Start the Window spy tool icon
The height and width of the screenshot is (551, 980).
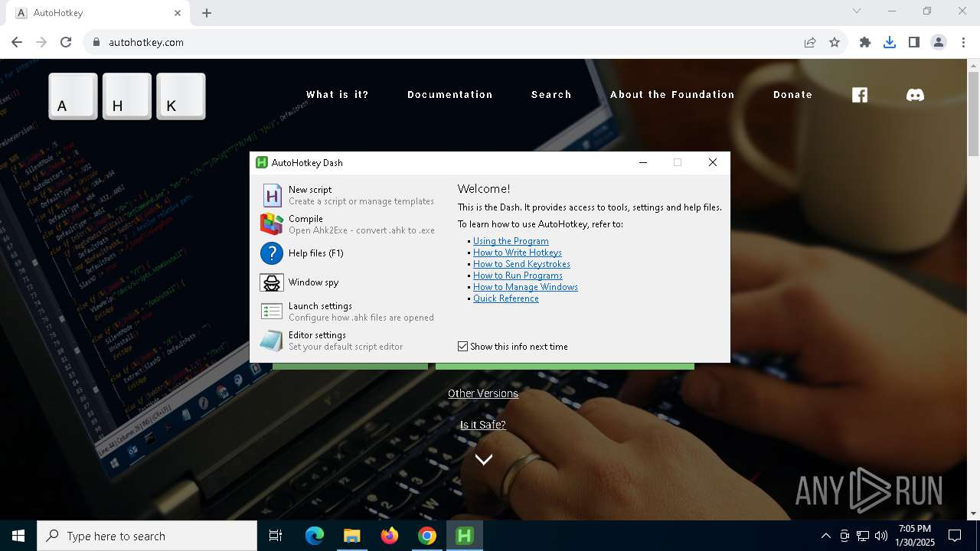click(272, 282)
